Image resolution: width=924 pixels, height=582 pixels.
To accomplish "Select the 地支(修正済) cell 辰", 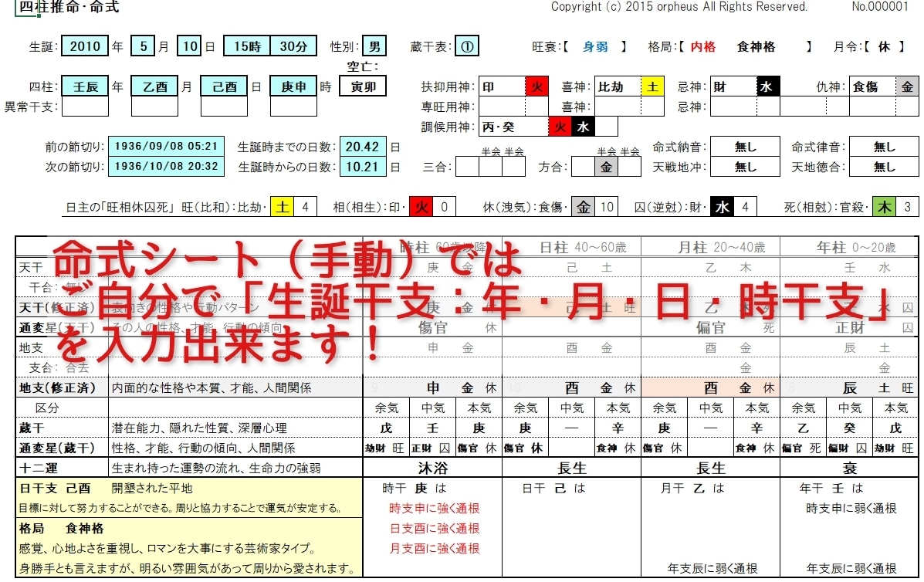I will (x=849, y=387).
